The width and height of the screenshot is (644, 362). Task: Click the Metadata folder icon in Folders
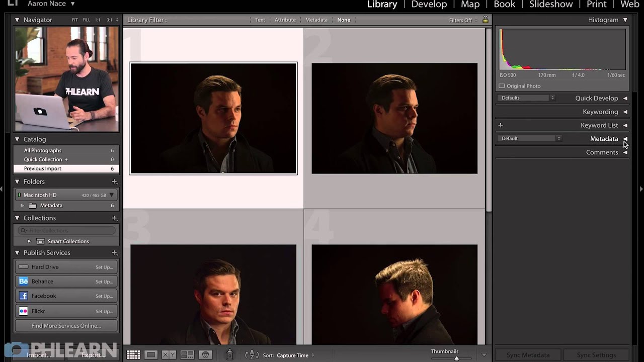[x=33, y=206]
